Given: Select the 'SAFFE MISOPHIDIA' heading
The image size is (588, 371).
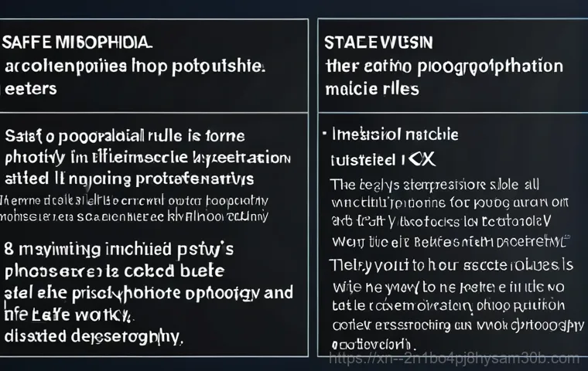Looking at the screenshot, I should pyautogui.click(x=77, y=43).
